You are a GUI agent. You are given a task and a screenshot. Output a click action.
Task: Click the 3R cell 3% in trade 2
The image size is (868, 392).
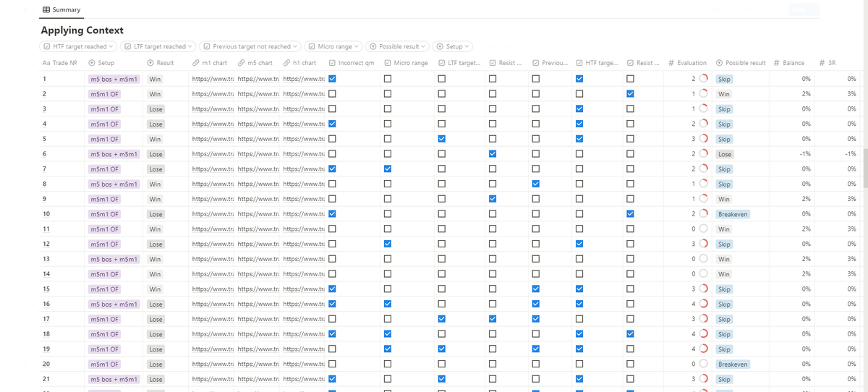851,94
